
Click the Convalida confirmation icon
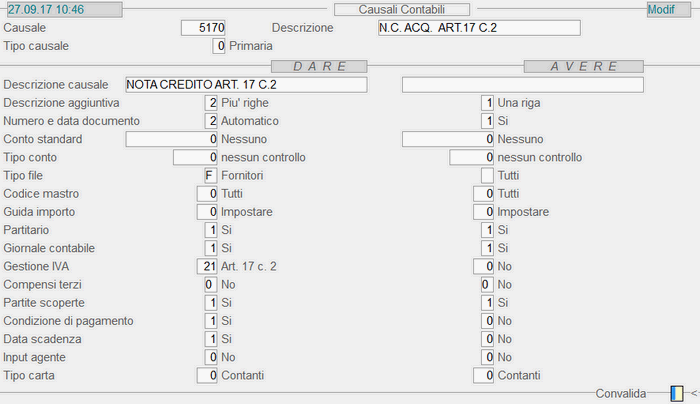point(677,394)
